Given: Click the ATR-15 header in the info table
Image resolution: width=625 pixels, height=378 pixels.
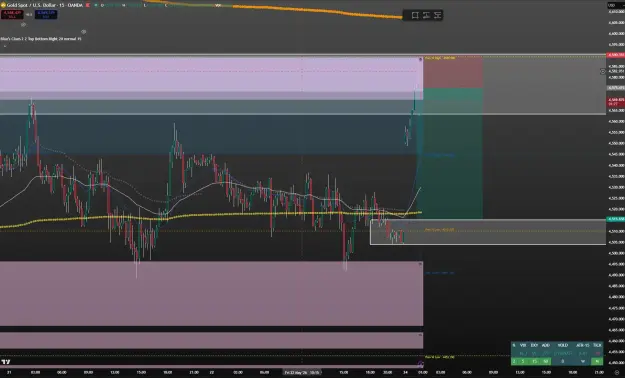Looking at the screenshot, I should (x=582, y=345).
